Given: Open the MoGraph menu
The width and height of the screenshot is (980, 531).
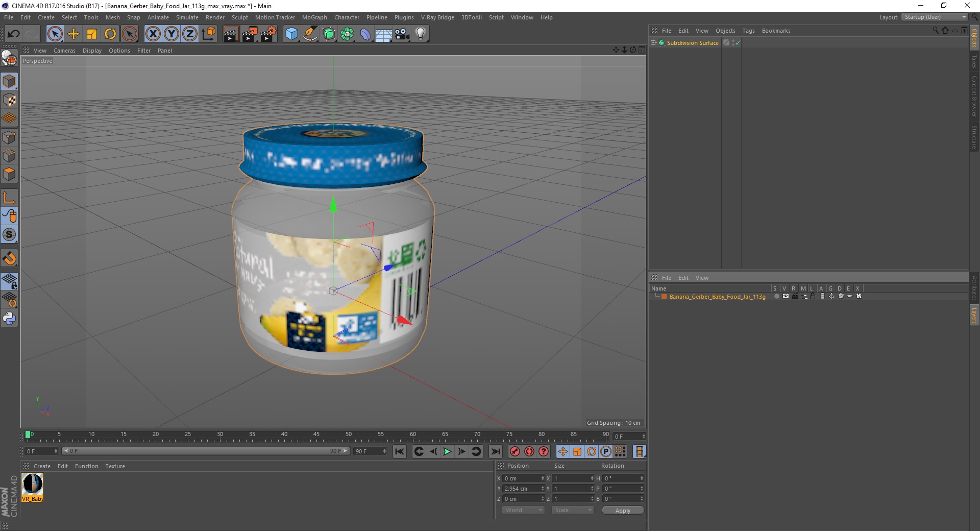Looking at the screenshot, I should (x=314, y=17).
